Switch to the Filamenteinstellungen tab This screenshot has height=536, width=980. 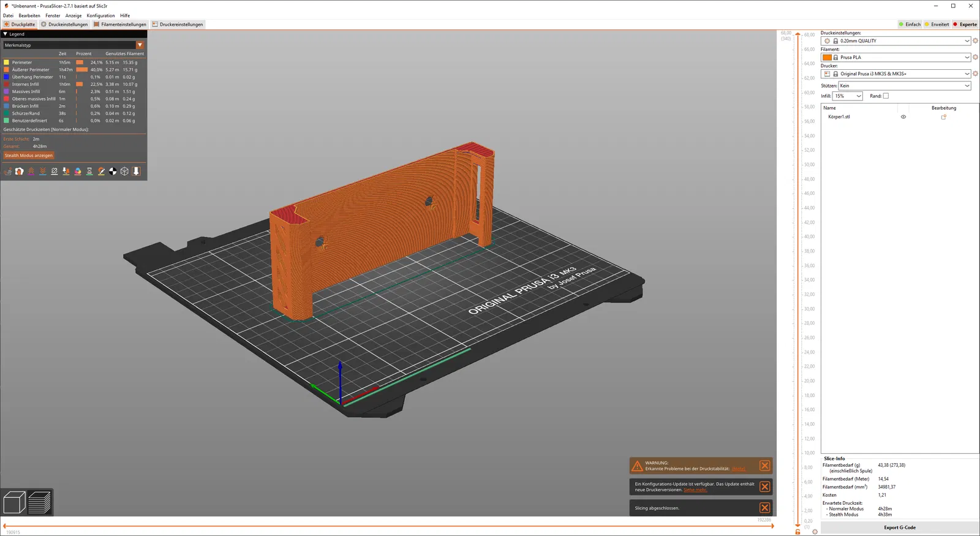[x=120, y=25]
